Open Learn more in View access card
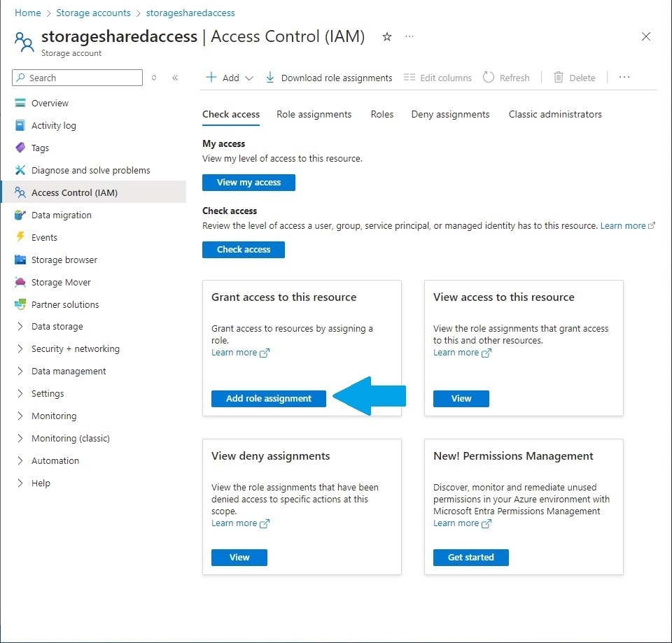672x643 pixels. pyautogui.click(x=463, y=353)
